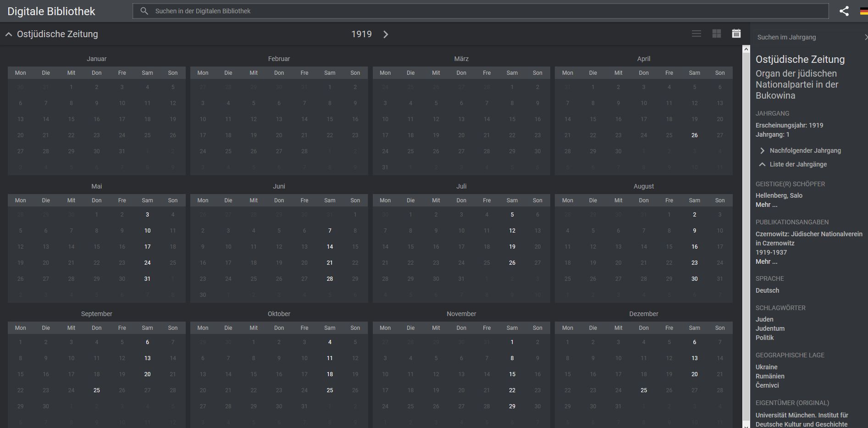The image size is (868, 428).
Task: Open Universität München owner link
Action: coord(802,420)
